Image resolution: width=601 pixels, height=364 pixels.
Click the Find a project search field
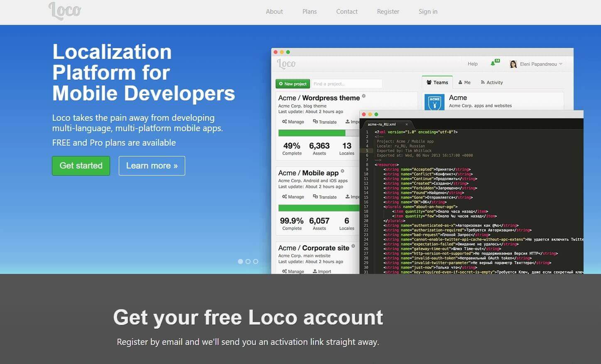347,84
